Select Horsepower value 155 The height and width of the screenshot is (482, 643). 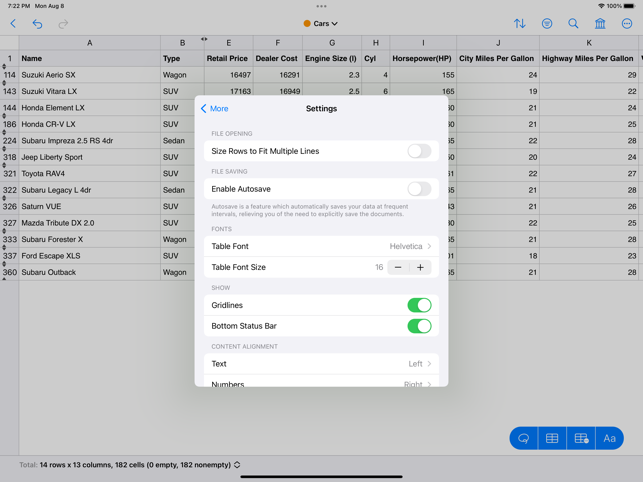click(423, 75)
